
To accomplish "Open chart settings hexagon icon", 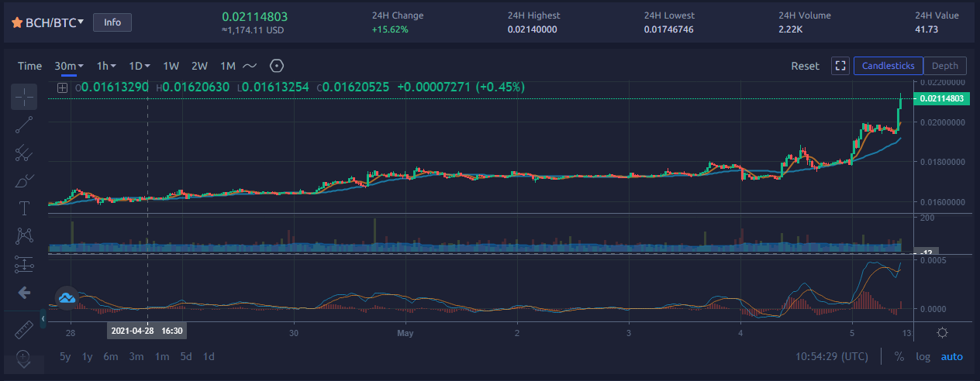I will [x=277, y=66].
